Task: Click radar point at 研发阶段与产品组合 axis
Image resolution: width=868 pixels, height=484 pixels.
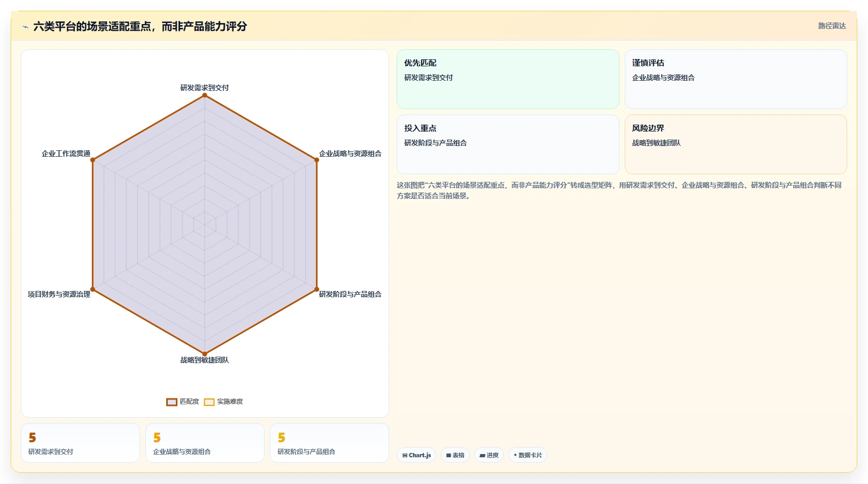Action: click(317, 289)
